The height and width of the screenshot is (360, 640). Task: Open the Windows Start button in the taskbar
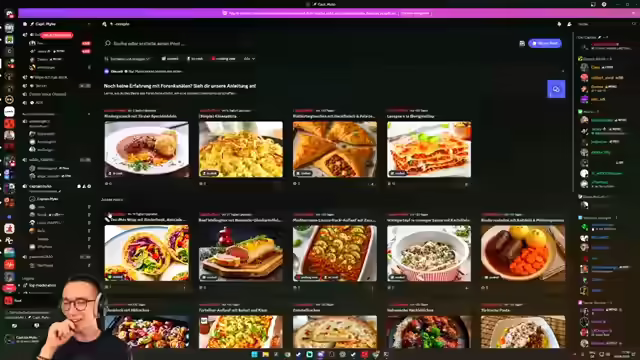pyautogui.click(x=254, y=354)
